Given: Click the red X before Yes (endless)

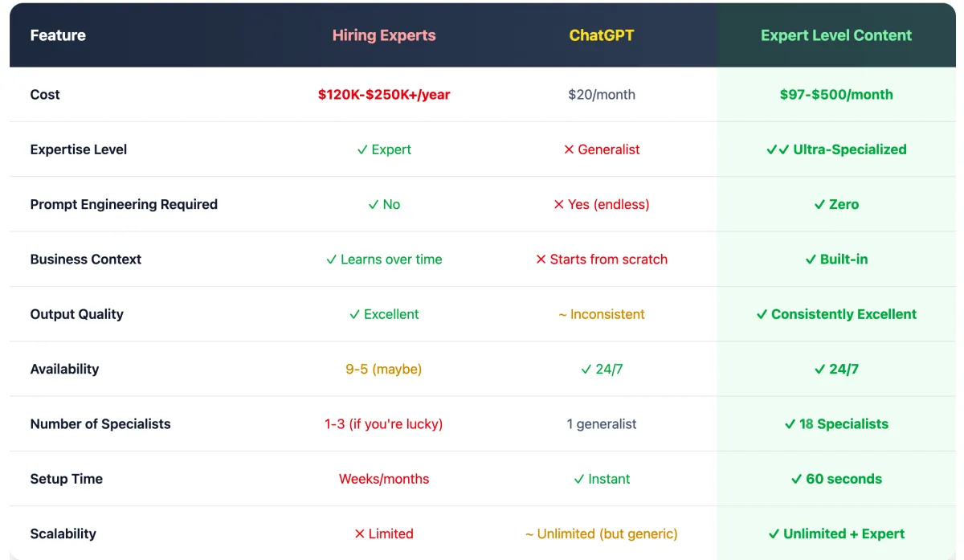Looking at the screenshot, I should point(559,204).
